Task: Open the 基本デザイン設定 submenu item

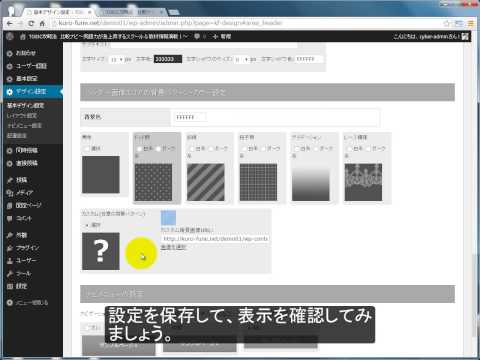Action: click(x=25, y=106)
